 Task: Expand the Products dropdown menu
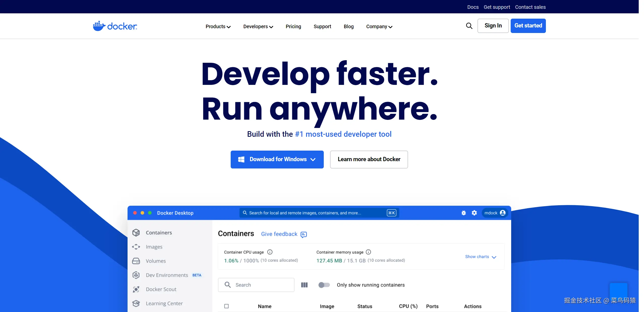click(218, 27)
